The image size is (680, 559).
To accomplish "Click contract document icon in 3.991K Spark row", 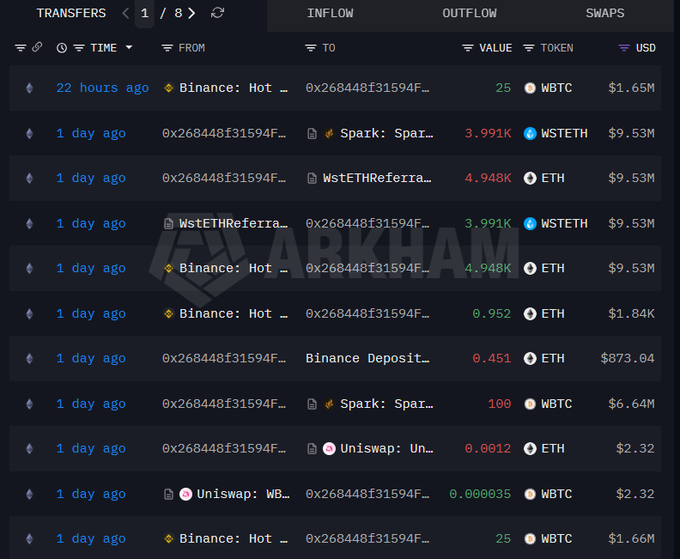I will (x=312, y=134).
